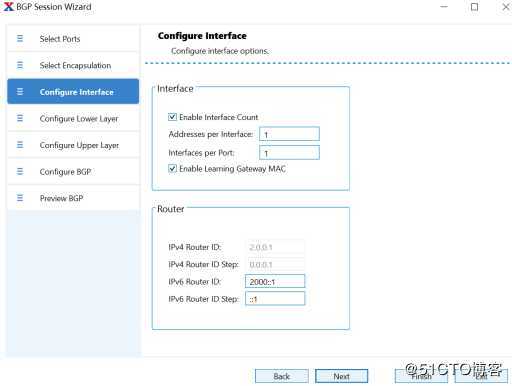The image size is (512, 386).
Task: Click the "IPv6 Router ID:" label
Action: pyautogui.click(x=195, y=281)
